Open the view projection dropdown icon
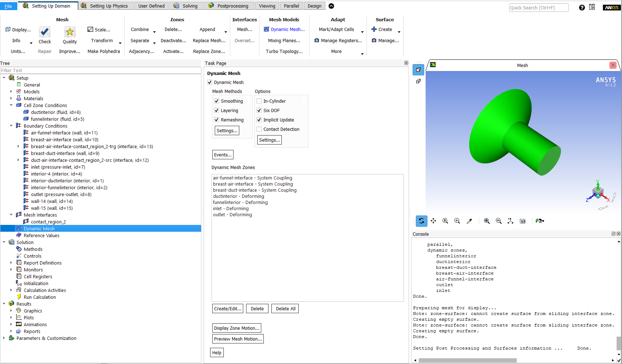The width and height of the screenshot is (622, 364). pos(540,221)
